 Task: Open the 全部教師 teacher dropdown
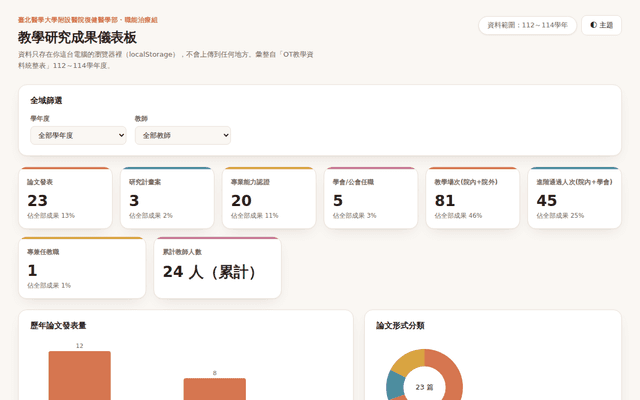pyautogui.click(x=183, y=136)
